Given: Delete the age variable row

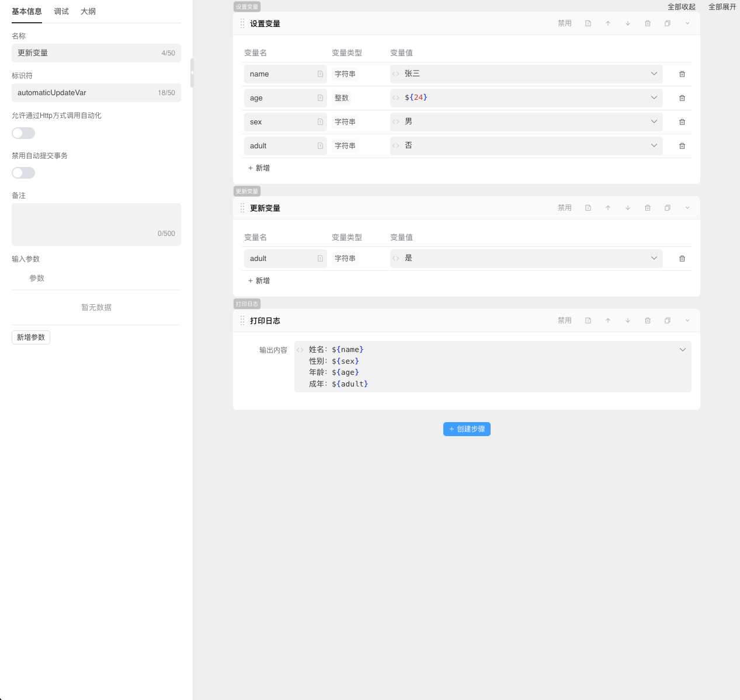Looking at the screenshot, I should [682, 98].
